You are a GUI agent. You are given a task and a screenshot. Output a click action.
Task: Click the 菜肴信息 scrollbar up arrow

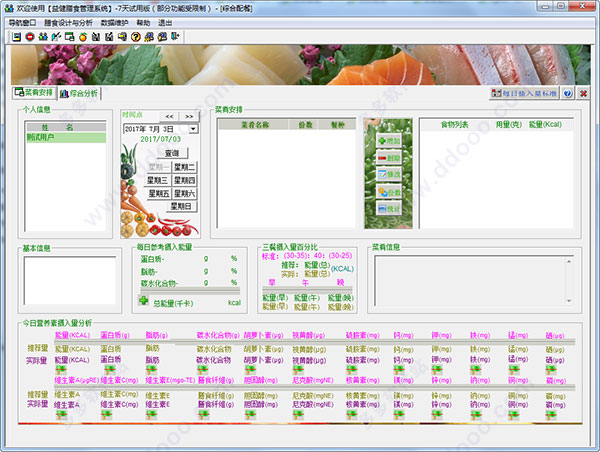569,261
